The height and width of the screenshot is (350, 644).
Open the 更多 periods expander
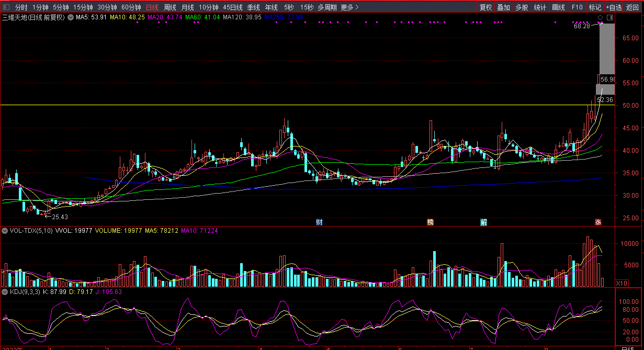(350, 7)
